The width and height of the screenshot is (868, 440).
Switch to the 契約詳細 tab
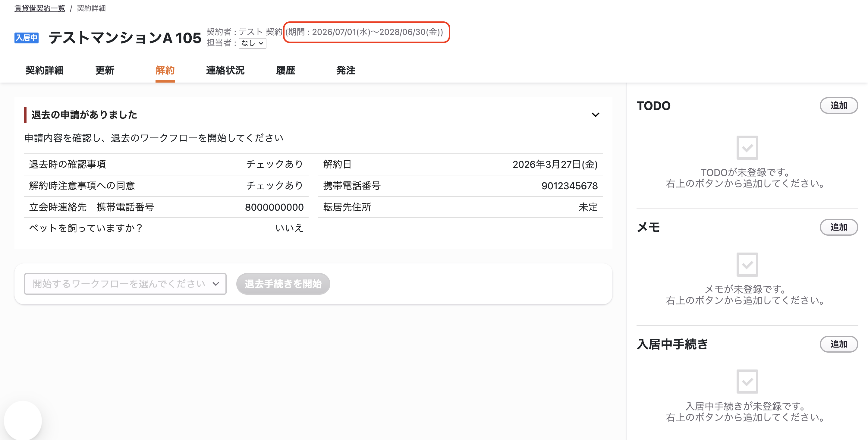tap(45, 70)
